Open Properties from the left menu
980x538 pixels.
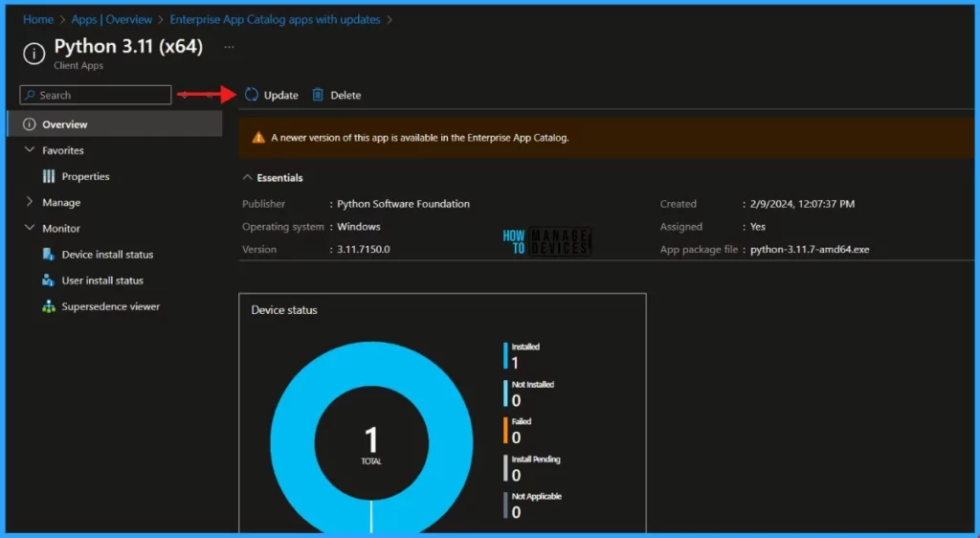coord(85,176)
